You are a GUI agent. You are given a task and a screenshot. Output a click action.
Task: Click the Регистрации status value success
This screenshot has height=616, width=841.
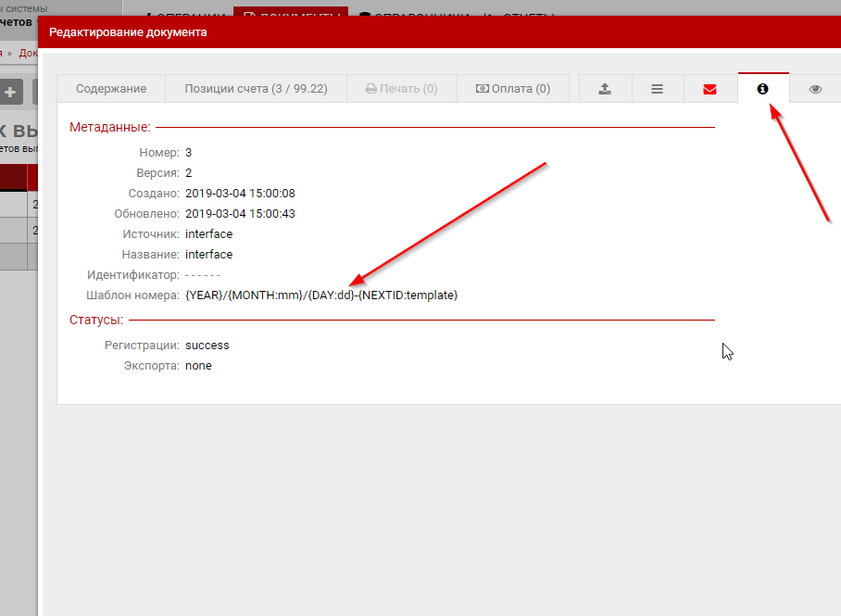tap(207, 345)
